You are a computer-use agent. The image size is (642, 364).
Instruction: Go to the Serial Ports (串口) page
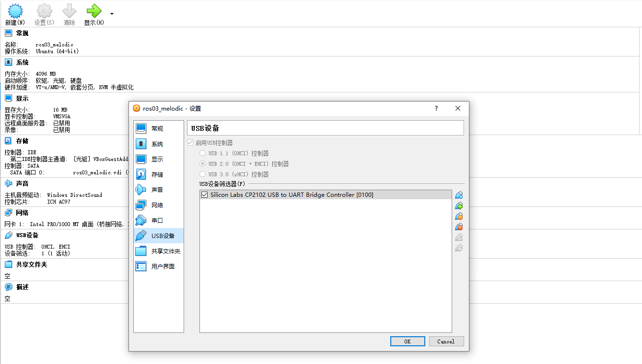coord(157,220)
